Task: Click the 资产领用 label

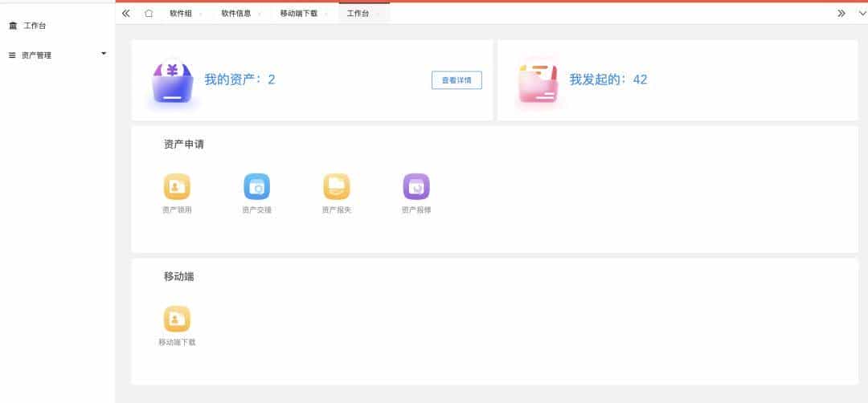Action: pos(177,210)
